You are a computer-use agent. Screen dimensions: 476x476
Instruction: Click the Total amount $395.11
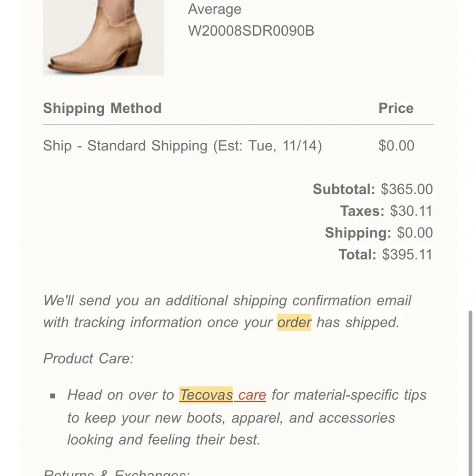[x=407, y=255]
